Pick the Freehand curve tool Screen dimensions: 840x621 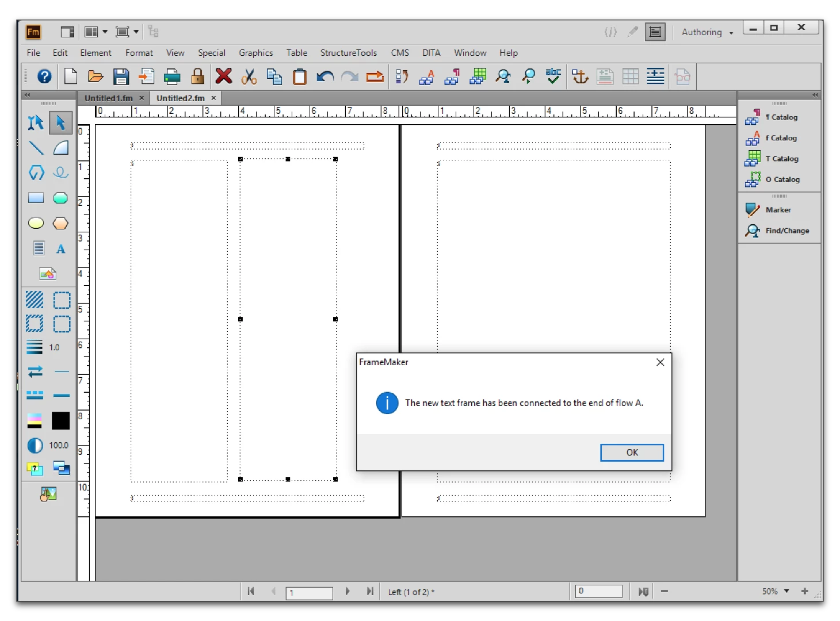pos(60,172)
